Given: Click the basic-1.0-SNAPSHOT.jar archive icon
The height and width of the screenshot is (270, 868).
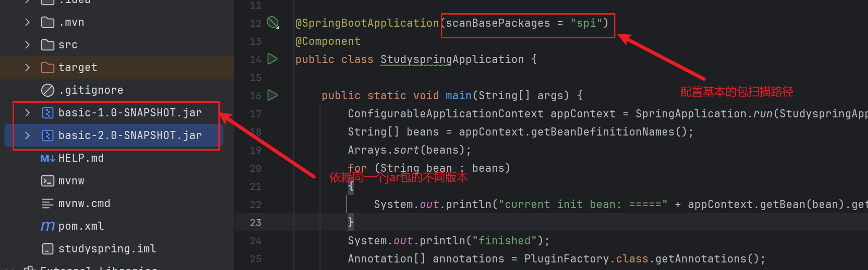Looking at the screenshot, I should pos(47,113).
